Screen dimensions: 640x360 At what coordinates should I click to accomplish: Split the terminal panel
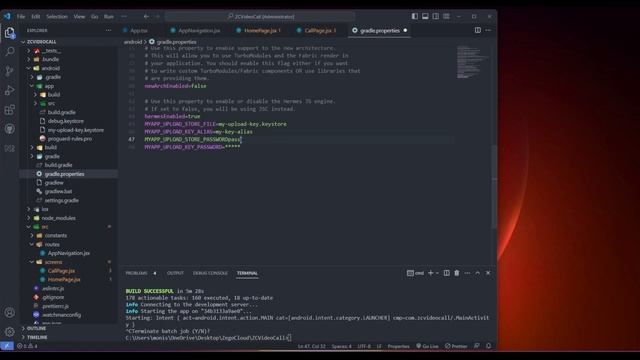coord(447,273)
